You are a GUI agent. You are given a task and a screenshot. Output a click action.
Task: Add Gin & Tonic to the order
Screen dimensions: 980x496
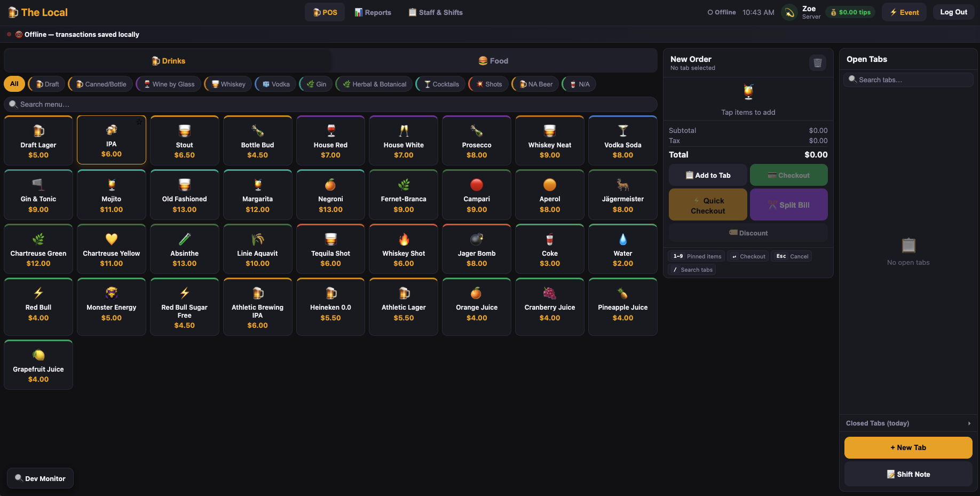click(x=38, y=195)
